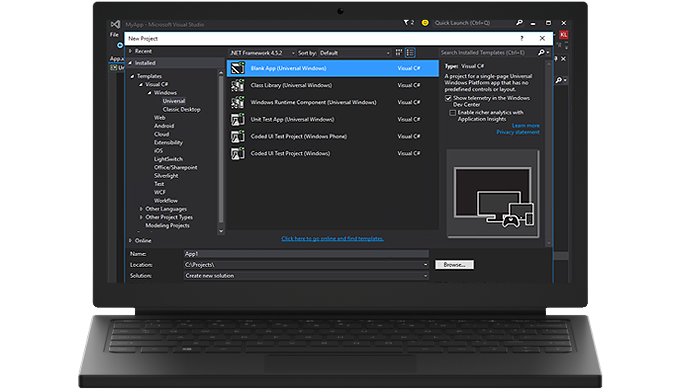The image size is (696, 390).
Task: Click the feedback smiley icon
Action: point(425,23)
